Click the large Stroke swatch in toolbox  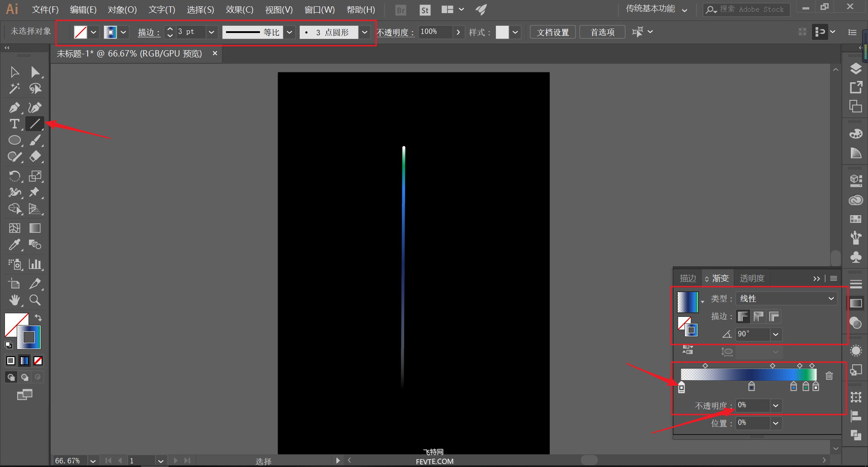(29, 337)
